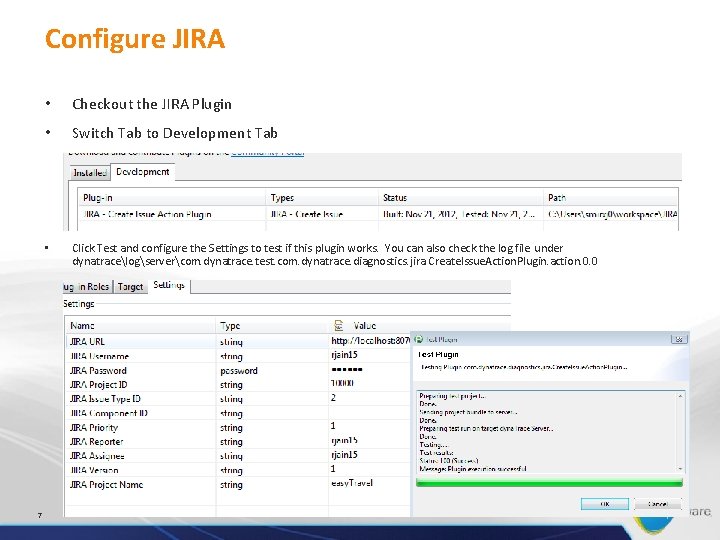Edit the masked JIRA Password value

pyautogui.click(x=347, y=369)
